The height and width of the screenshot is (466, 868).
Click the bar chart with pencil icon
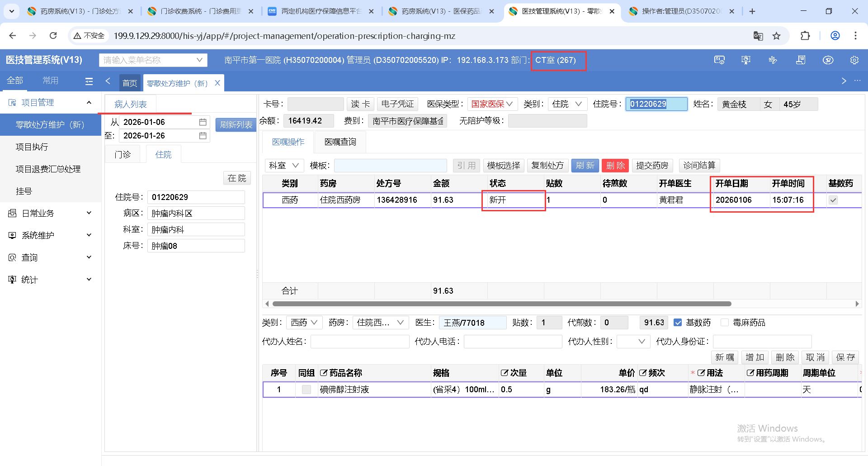(773, 60)
